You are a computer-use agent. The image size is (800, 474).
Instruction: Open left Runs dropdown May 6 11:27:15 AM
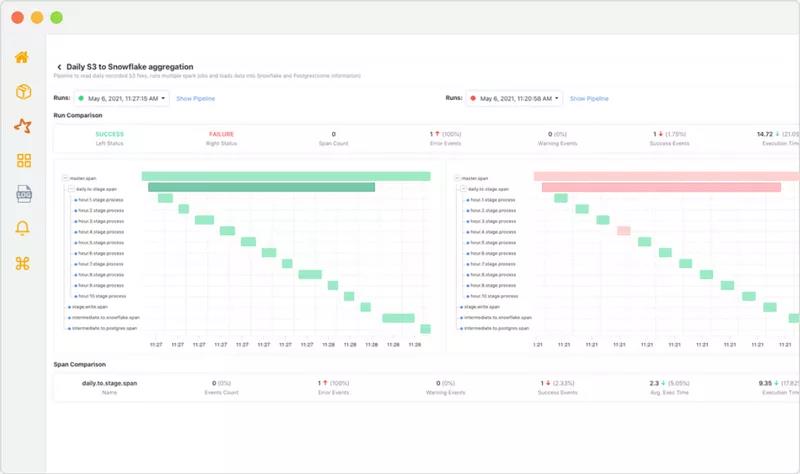pos(122,98)
